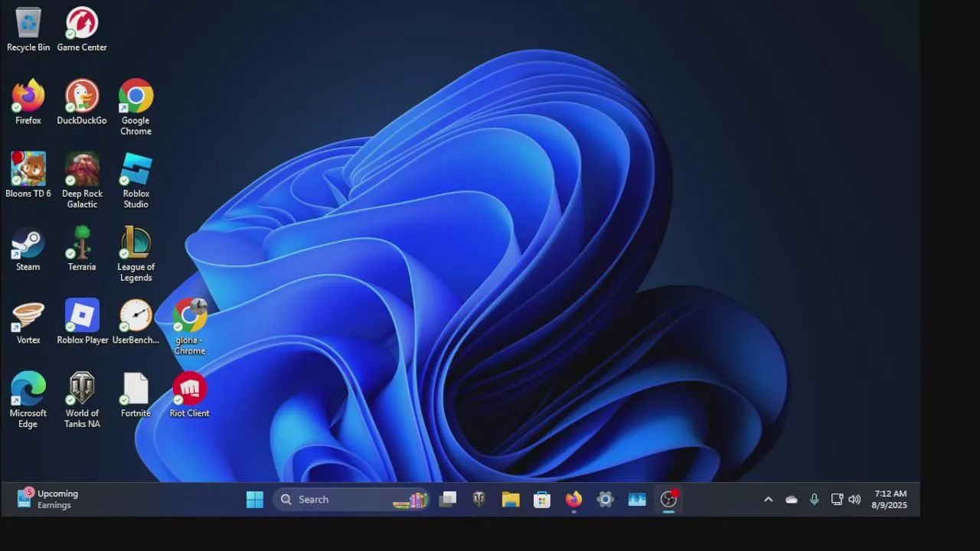Viewport: 980px width, 551px height.
Task: Switch to Firefox in the taskbar
Action: [573, 500]
